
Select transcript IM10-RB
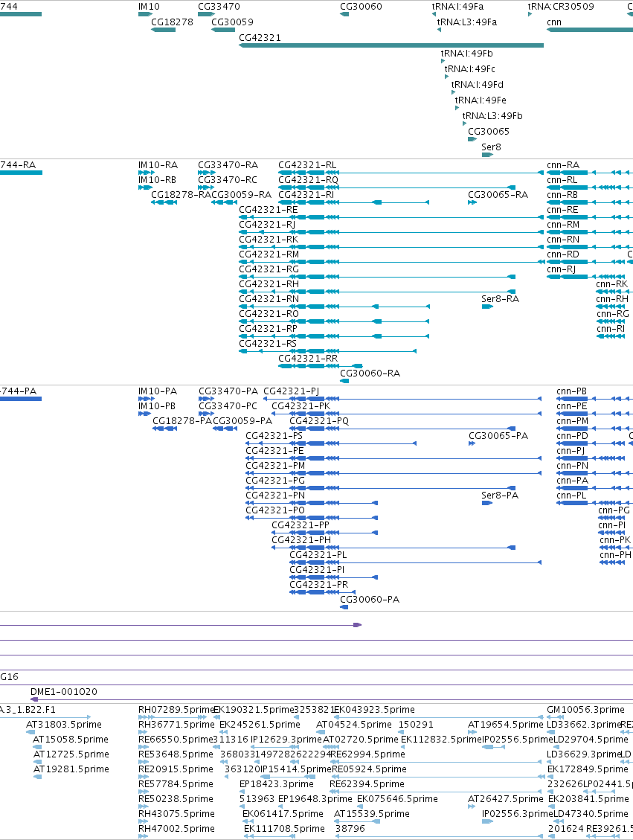[x=158, y=180]
